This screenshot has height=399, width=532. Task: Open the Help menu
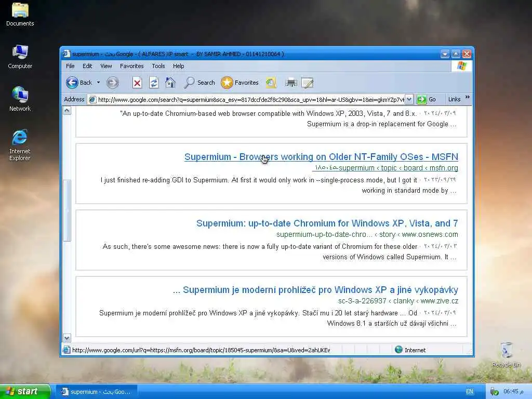pyautogui.click(x=179, y=66)
